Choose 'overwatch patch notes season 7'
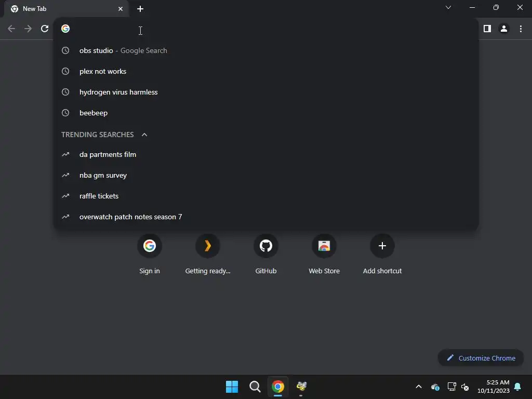The image size is (532, 399). tap(266, 217)
